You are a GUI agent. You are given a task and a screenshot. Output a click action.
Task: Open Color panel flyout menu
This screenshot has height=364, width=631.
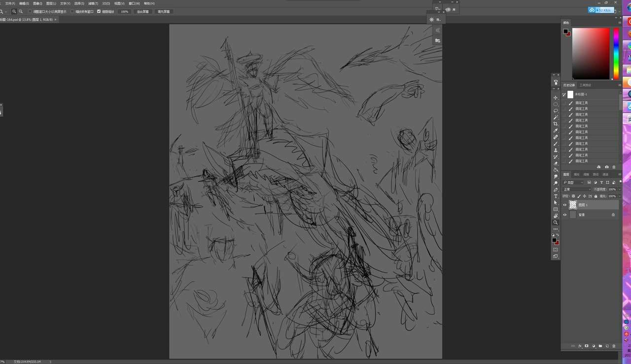point(620,23)
